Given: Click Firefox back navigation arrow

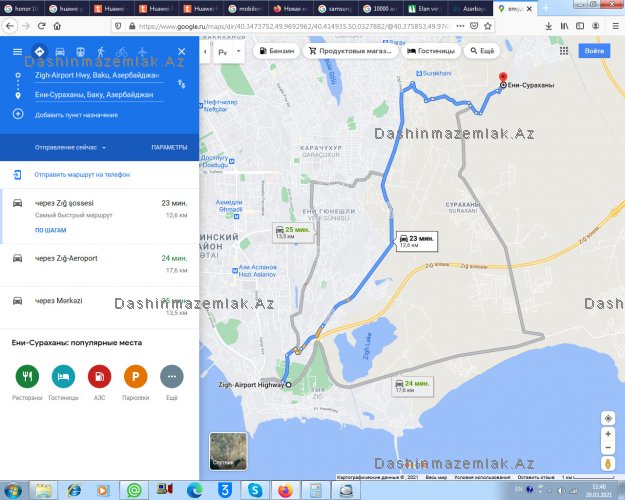Looking at the screenshot, I should (x=10, y=26).
